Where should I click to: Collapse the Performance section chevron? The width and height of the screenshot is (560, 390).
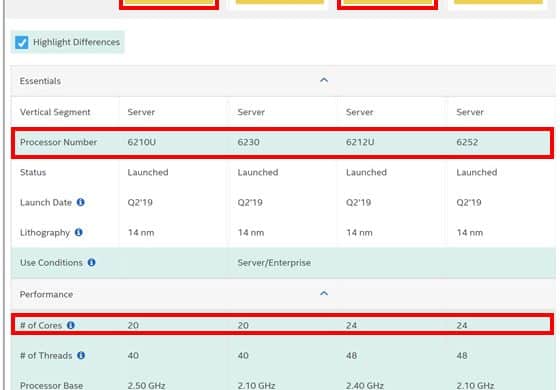324,294
